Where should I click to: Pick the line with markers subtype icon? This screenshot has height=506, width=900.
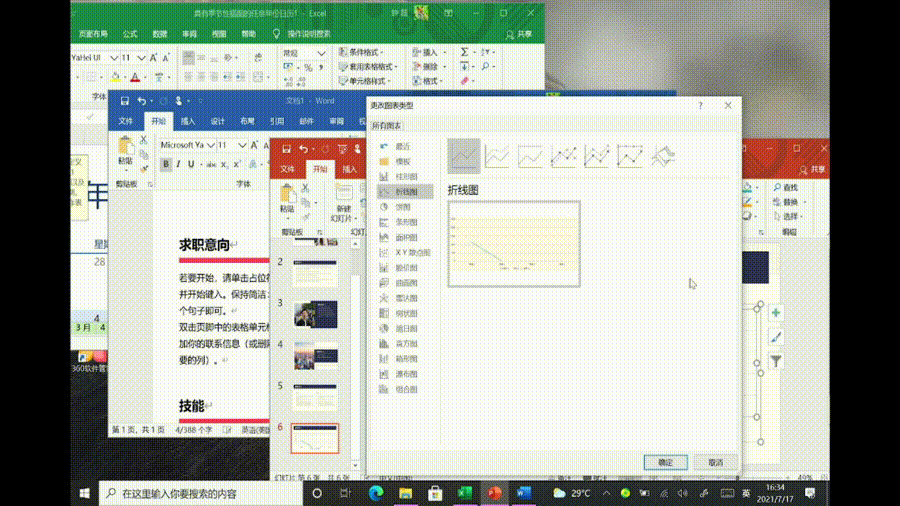(564, 156)
